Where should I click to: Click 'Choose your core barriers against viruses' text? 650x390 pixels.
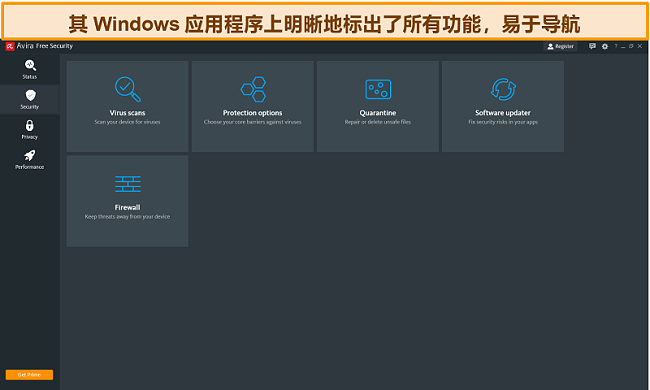(252, 122)
